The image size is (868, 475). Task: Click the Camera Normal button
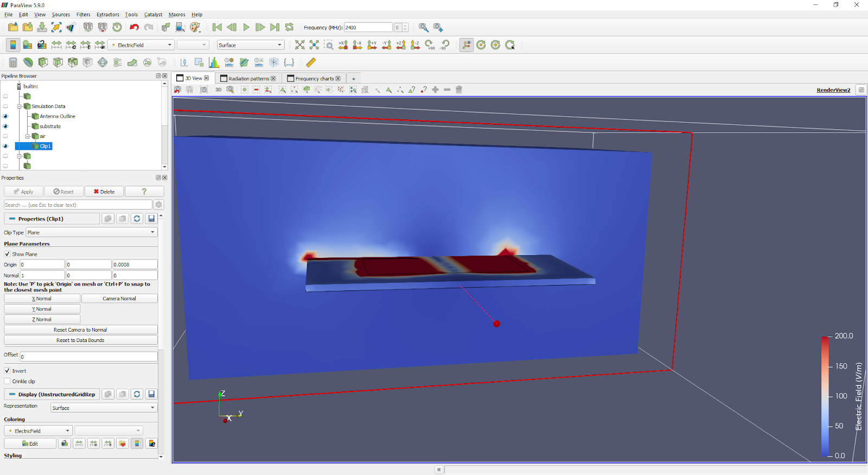(x=119, y=299)
